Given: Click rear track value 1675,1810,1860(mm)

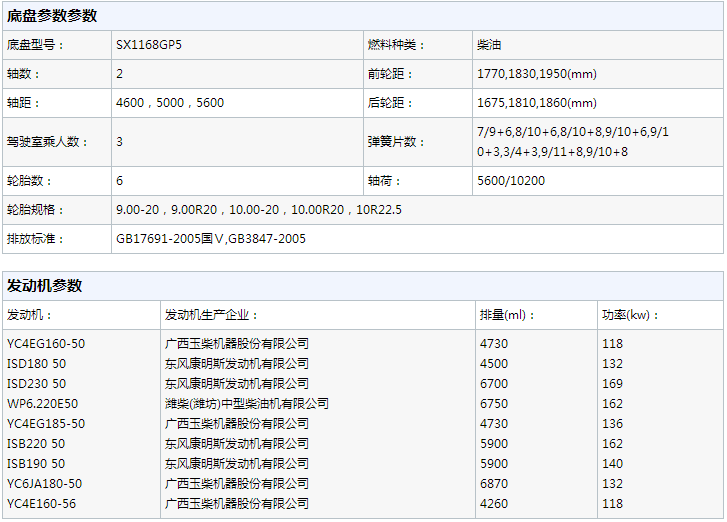Looking at the screenshot, I should 537,102.
